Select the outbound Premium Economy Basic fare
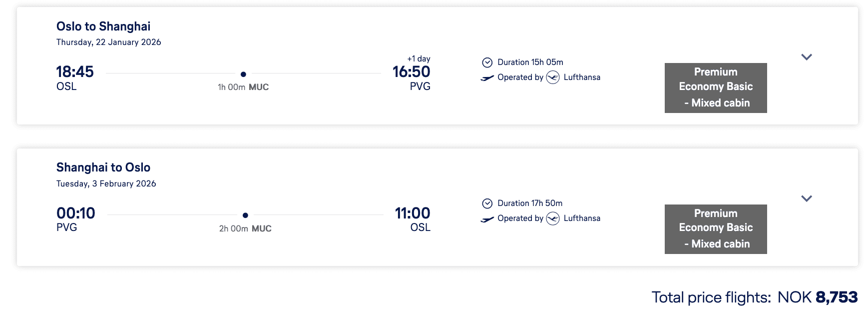 click(715, 87)
